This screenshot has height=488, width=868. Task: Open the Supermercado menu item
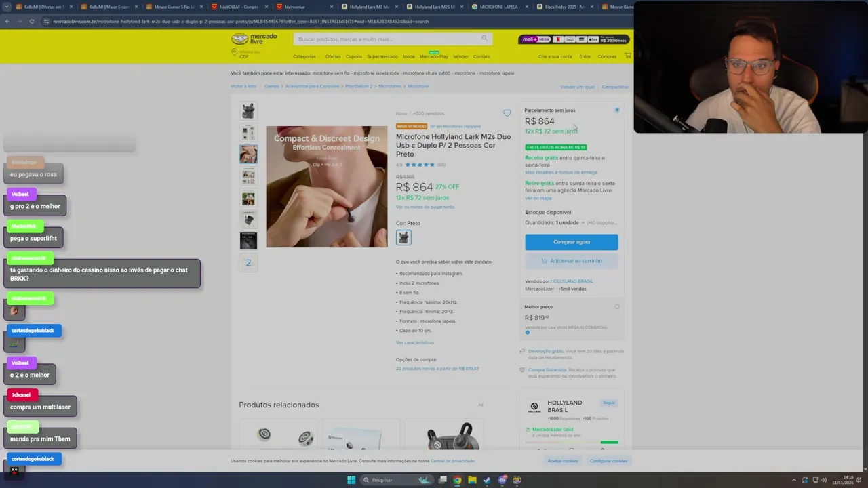pyautogui.click(x=382, y=56)
